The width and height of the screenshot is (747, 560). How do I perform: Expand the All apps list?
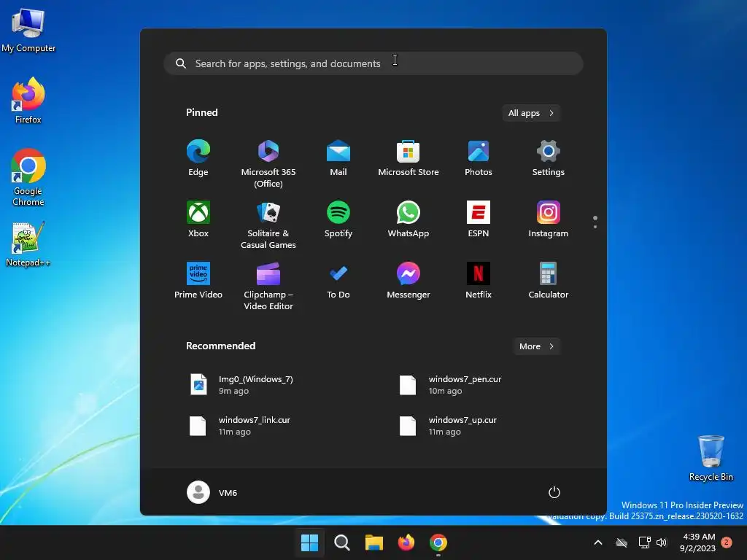[531, 113]
